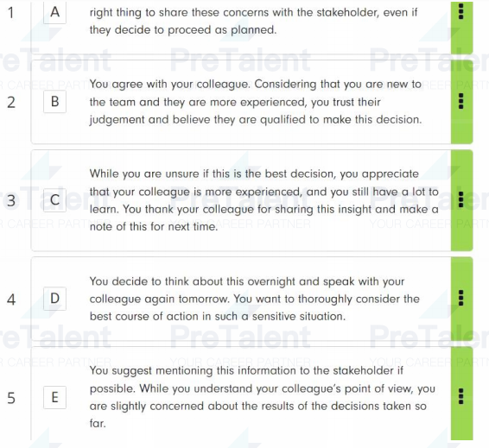Click the three-dot handle for option D

[x=461, y=298]
